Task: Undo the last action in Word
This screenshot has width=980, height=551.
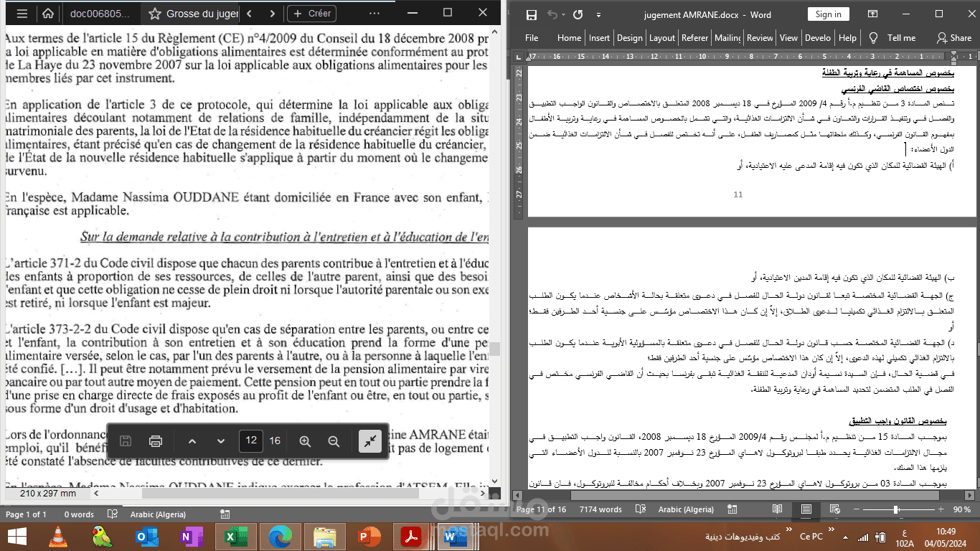Action: pyautogui.click(x=552, y=15)
